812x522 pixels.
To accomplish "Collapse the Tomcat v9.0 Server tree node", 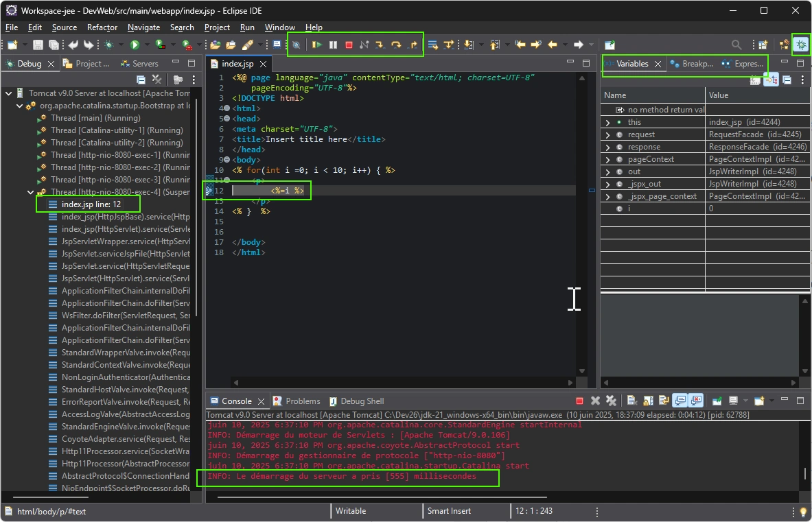I will [9, 93].
